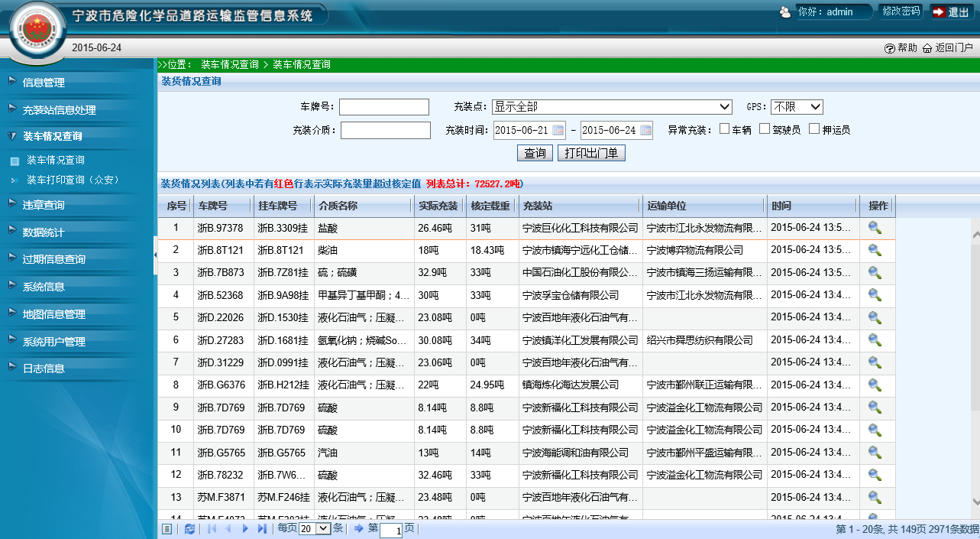Click the 帮助 help icon link
This screenshot has height=539, width=980.
coord(901,47)
